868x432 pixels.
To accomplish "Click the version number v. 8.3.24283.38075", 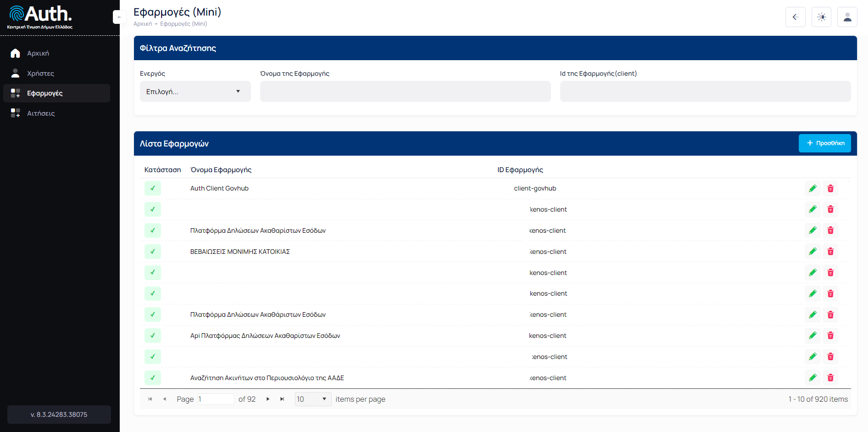I will coord(59,415).
